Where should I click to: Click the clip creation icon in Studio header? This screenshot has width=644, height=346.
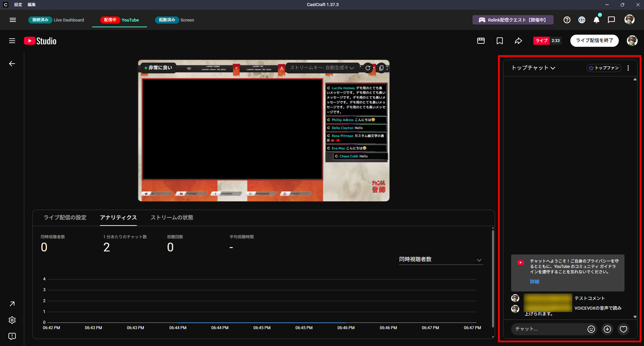(481, 41)
